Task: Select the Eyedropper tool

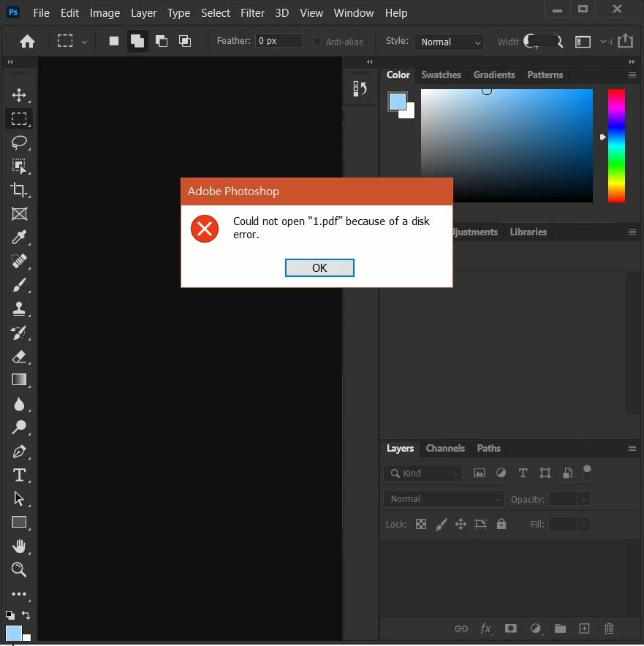Action: click(19, 237)
